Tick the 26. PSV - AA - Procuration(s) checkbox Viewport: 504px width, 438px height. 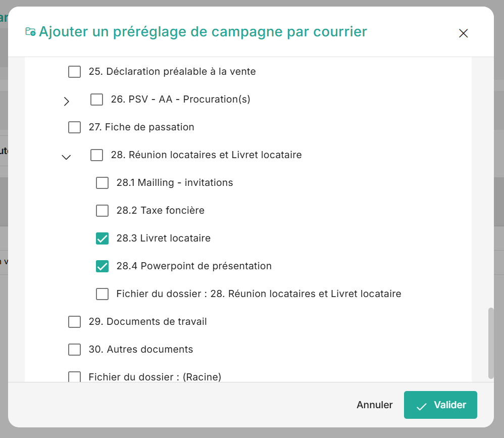point(96,100)
